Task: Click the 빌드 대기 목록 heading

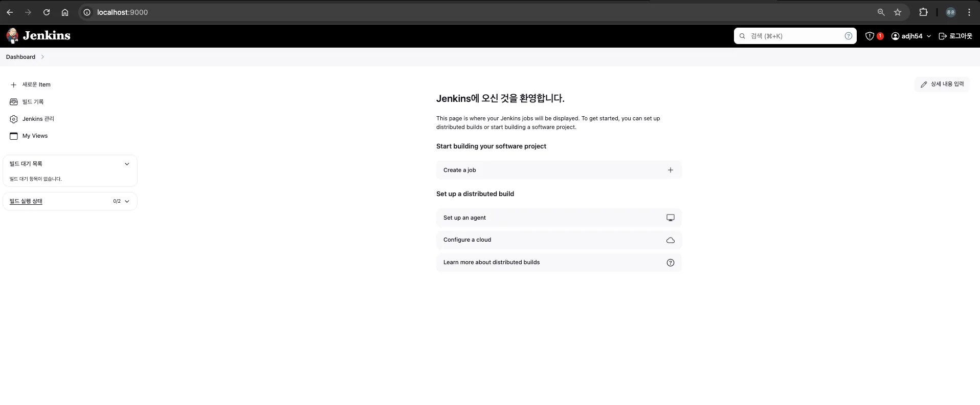Action: pyautogui.click(x=26, y=164)
